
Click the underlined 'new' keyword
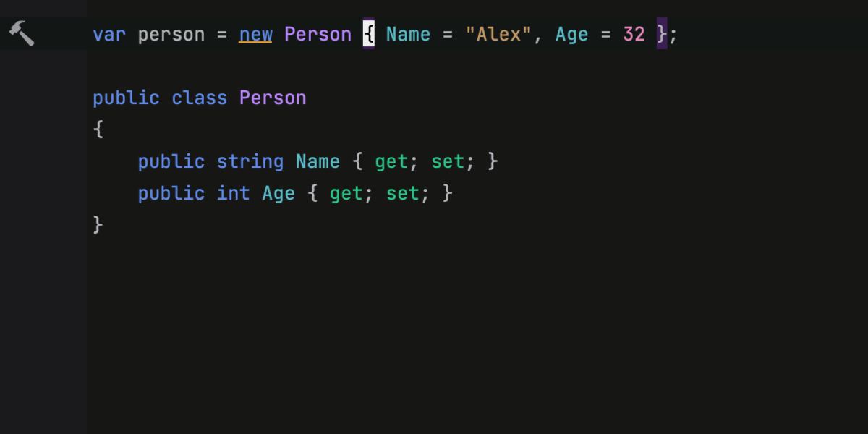(255, 34)
